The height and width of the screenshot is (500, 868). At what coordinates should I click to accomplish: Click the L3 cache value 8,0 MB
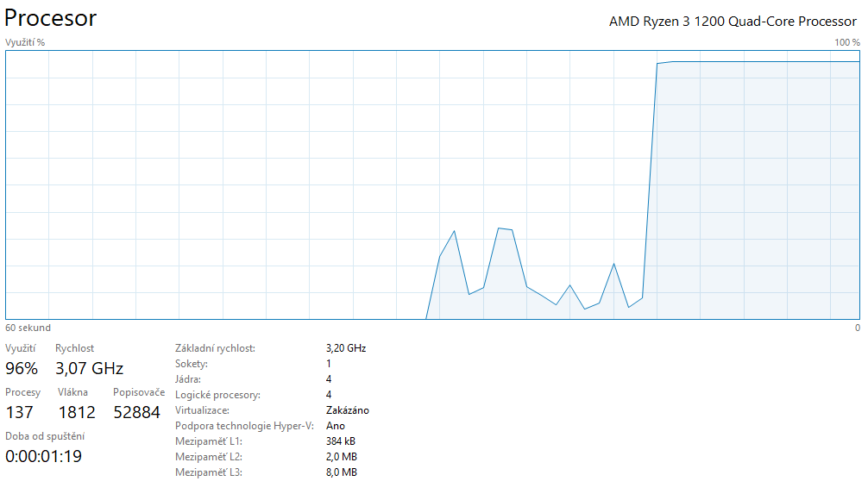click(341, 472)
